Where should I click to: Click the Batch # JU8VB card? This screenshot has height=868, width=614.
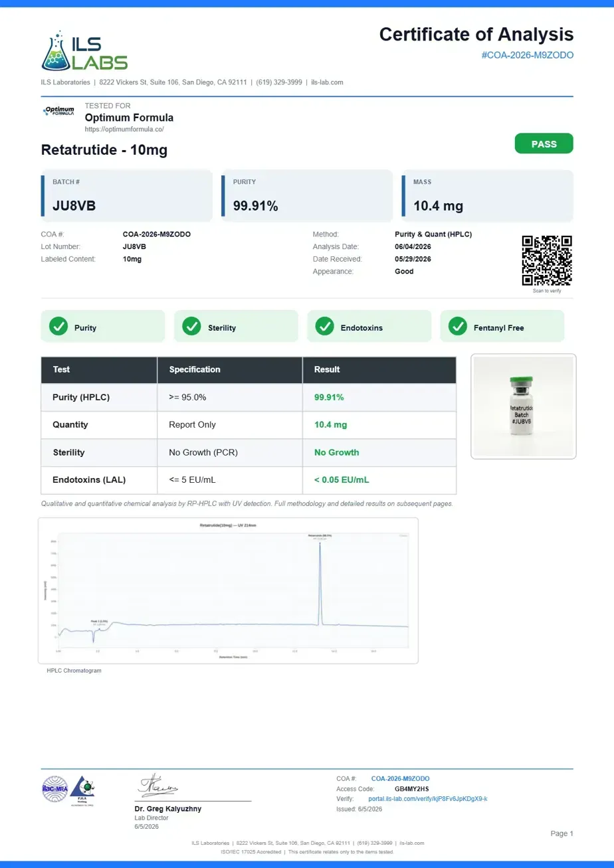click(x=127, y=195)
